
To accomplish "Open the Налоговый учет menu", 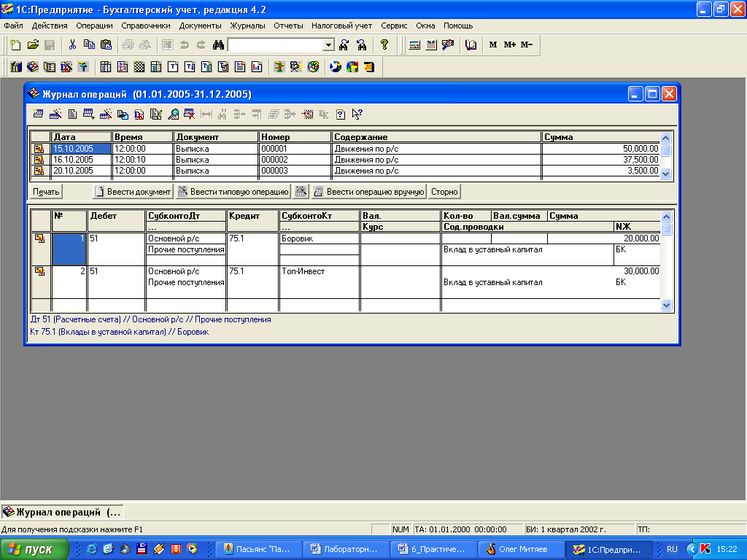I will click(x=341, y=26).
